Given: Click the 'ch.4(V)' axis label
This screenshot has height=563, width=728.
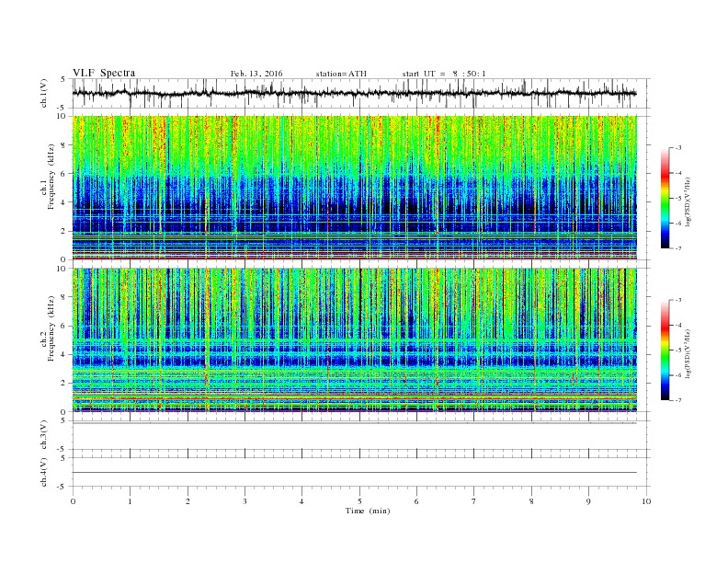Looking at the screenshot, I should pos(44,472).
